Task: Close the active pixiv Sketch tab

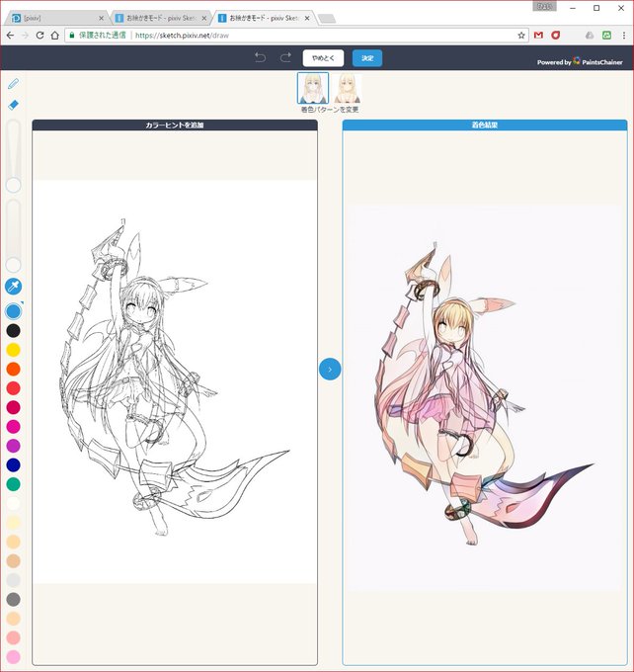Action: 307,18
